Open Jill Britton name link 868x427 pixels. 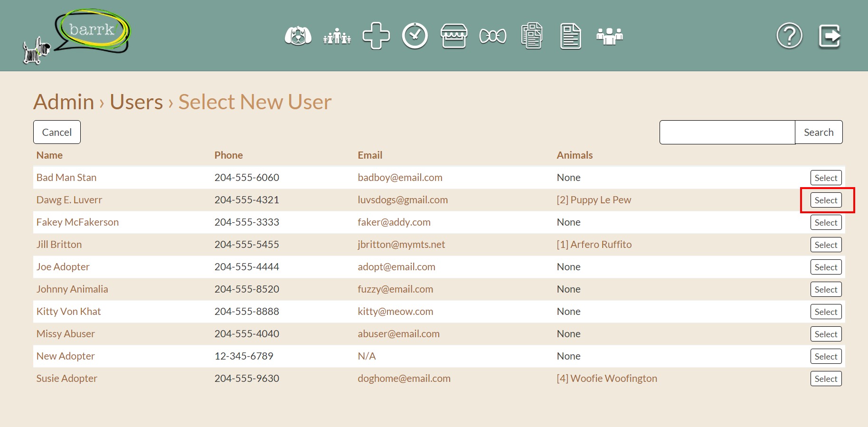tap(59, 245)
